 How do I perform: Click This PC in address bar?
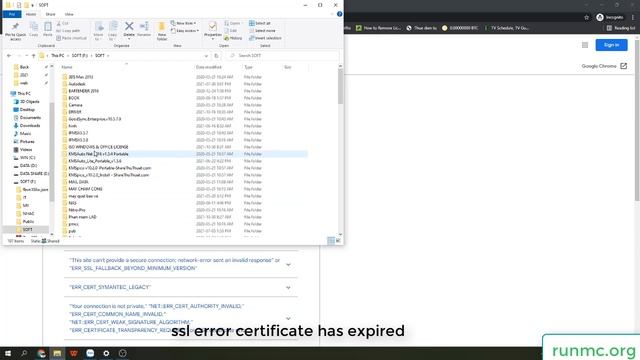(x=58, y=56)
